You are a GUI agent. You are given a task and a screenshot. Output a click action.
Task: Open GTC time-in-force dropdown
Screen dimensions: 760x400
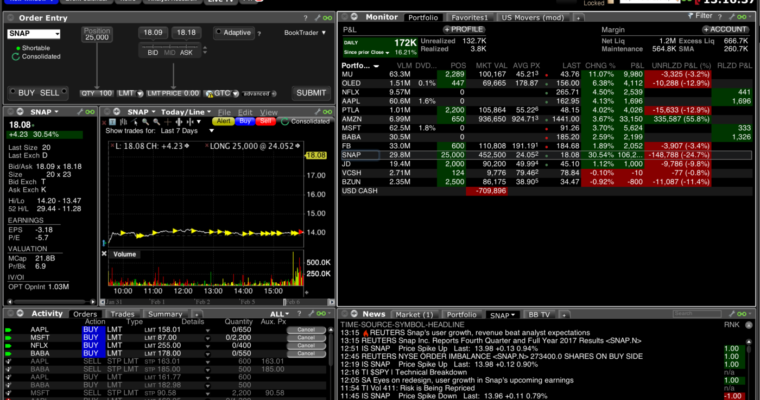pos(236,94)
